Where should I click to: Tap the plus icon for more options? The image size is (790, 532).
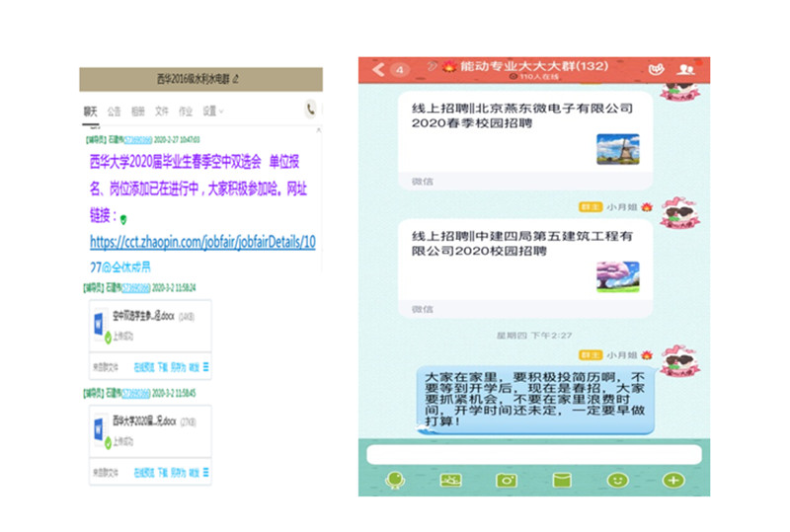pos(673,480)
